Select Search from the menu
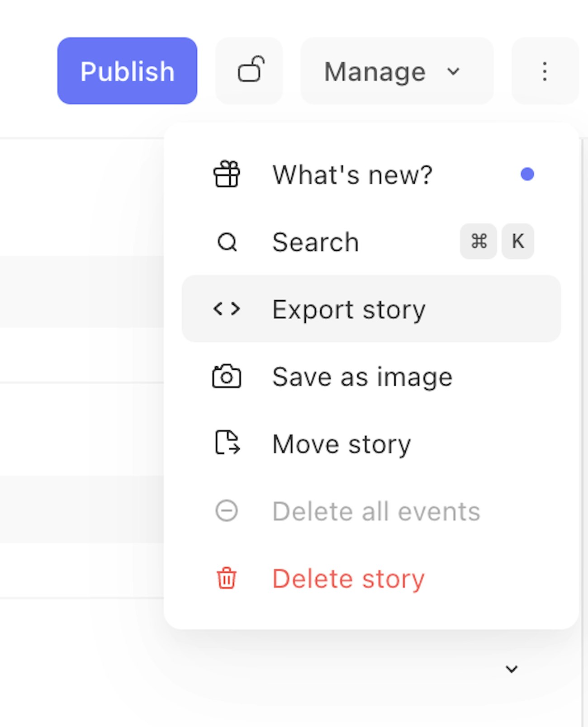 pyautogui.click(x=316, y=242)
